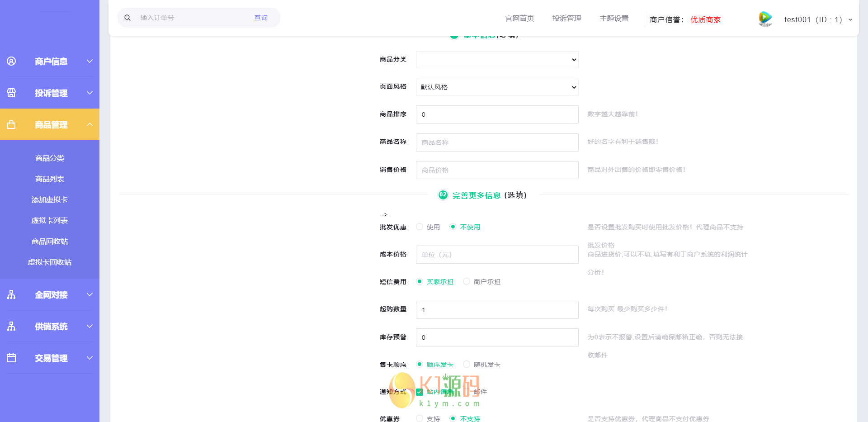Click the 成本价格 input field

click(x=497, y=255)
